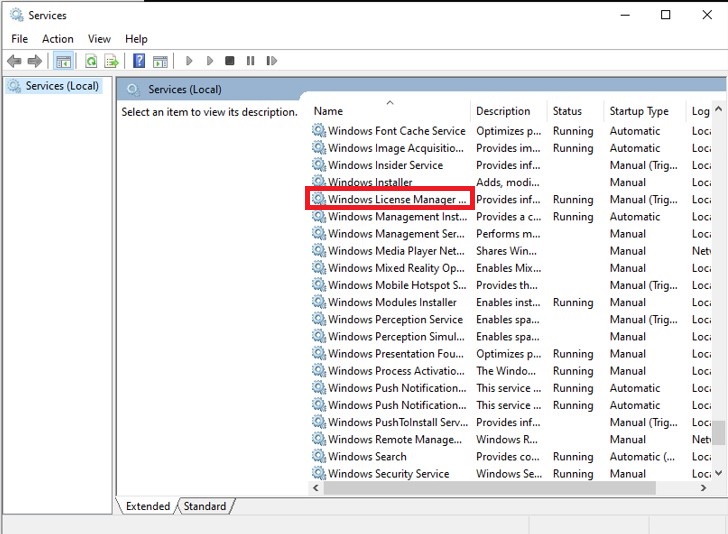Click the Export List toolbar icon
Viewport: 728px width, 534px height.
coord(111,61)
